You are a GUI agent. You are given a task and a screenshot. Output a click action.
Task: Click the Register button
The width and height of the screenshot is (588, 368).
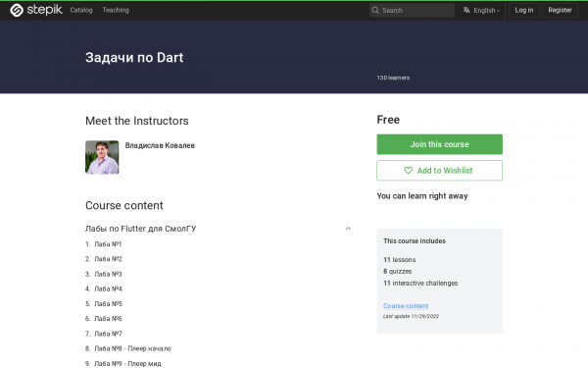560,10
